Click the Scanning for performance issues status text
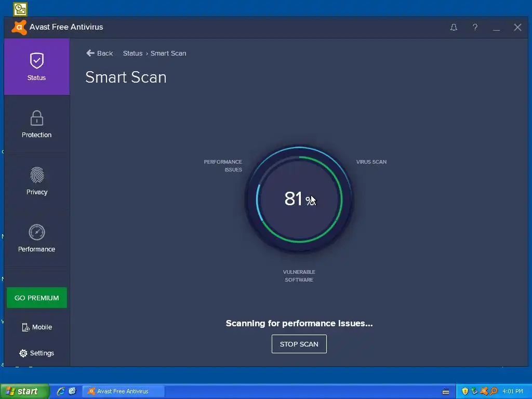 [x=299, y=323]
